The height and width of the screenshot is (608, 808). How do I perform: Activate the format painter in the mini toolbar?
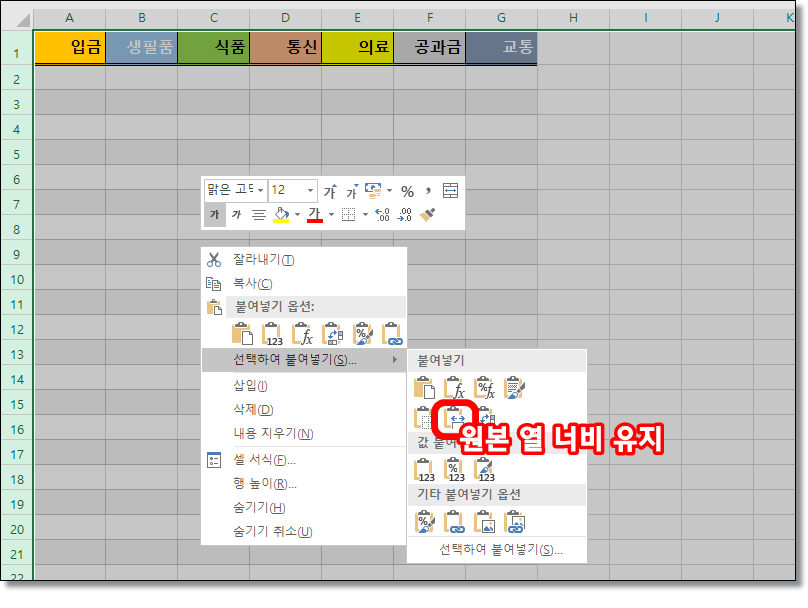click(426, 213)
